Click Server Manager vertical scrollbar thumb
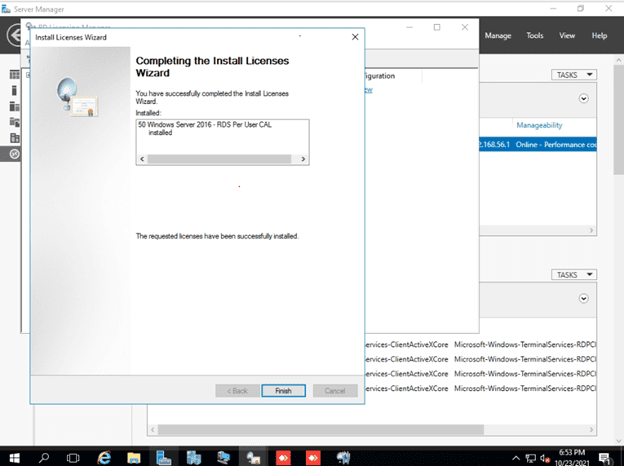 619,119
